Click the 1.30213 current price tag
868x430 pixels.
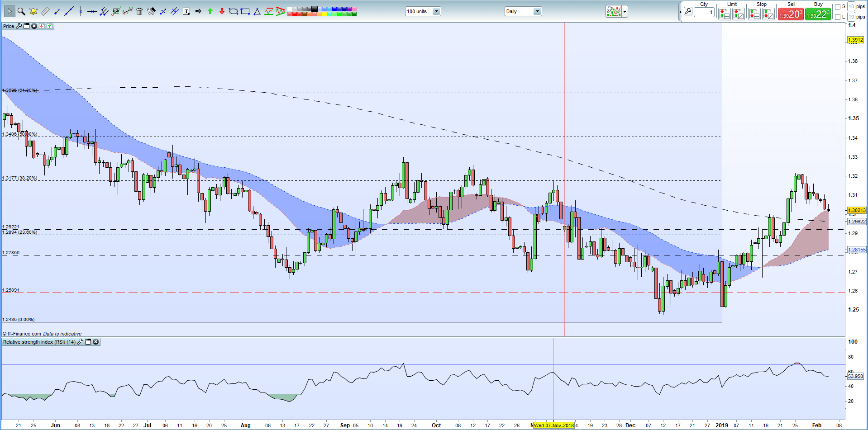tap(857, 210)
